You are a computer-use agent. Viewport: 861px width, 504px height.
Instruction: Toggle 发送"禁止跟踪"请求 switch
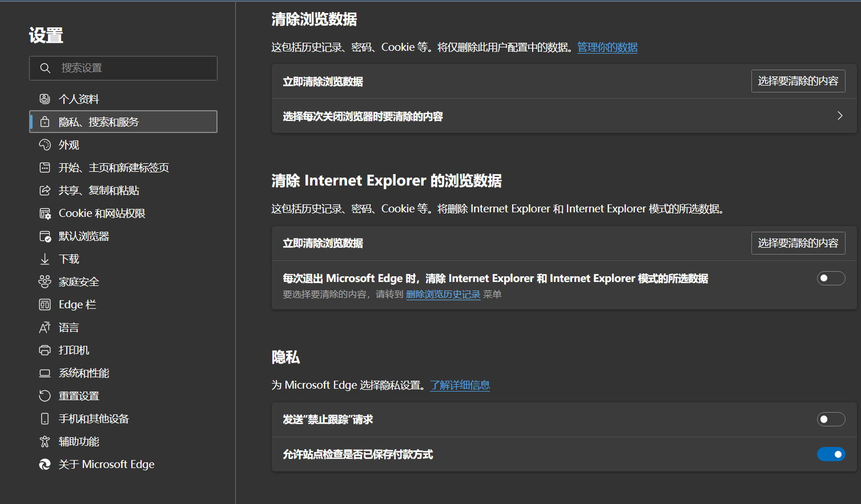point(831,419)
